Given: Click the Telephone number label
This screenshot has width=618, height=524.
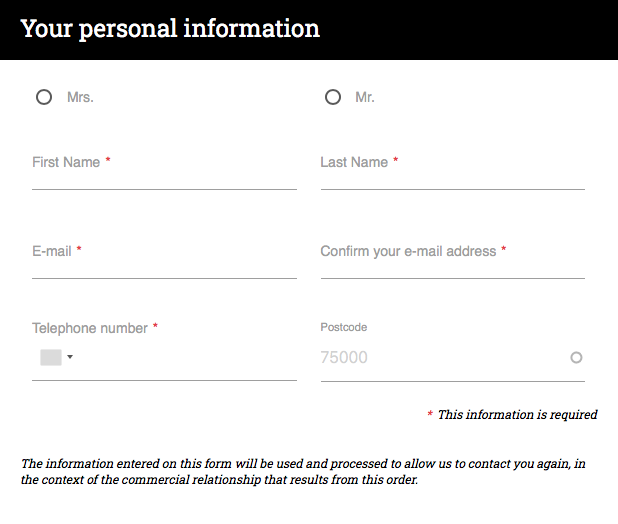Looking at the screenshot, I should tap(90, 328).
